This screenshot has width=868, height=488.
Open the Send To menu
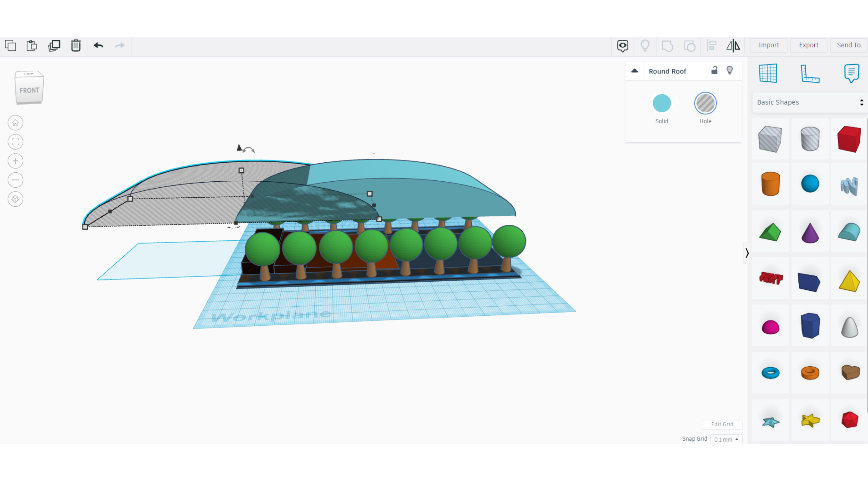[x=848, y=45]
